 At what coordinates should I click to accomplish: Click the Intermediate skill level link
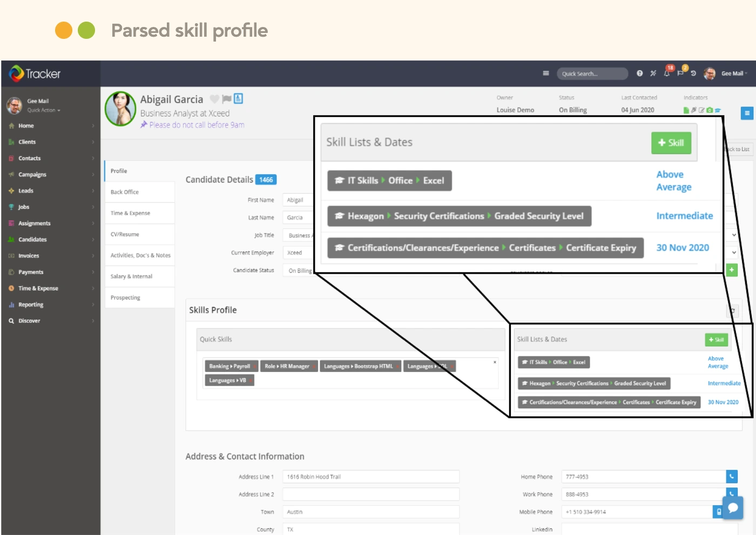point(724,383)
